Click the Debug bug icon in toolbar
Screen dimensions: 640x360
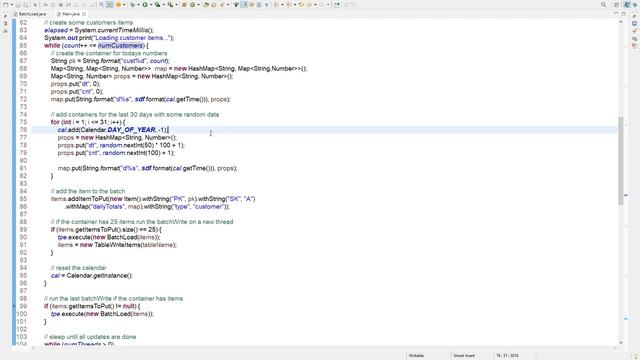(133, 4)
